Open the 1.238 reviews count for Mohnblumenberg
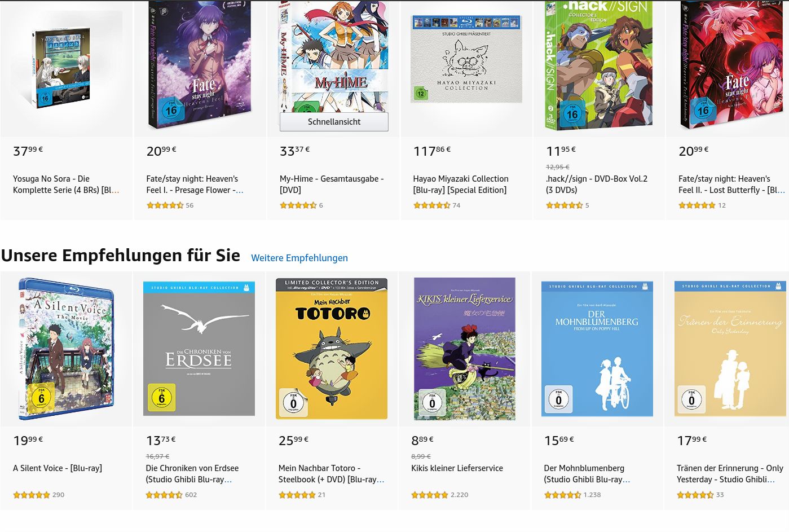Screen dimensions: 789x532 pos(592,495)
